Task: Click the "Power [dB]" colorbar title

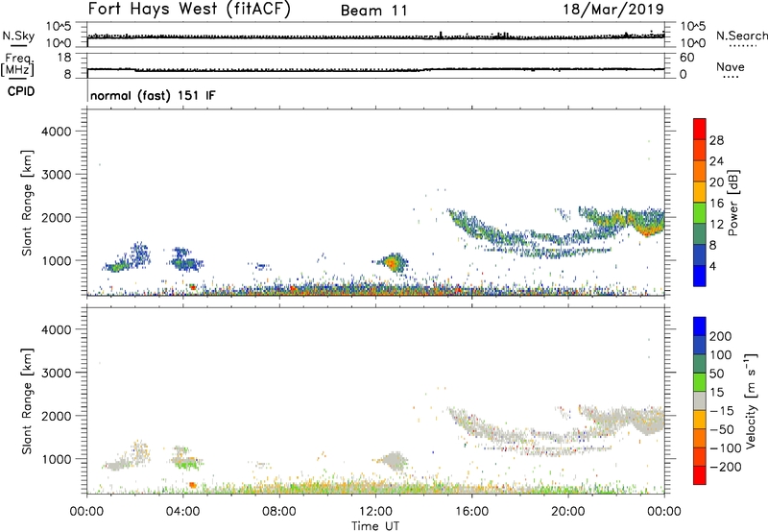Action: [732, 204]
